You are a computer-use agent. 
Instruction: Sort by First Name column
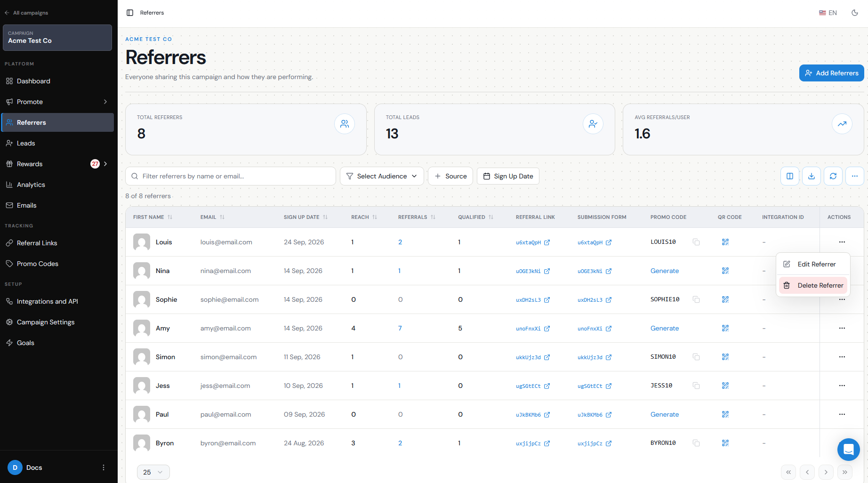click(153, 217)
